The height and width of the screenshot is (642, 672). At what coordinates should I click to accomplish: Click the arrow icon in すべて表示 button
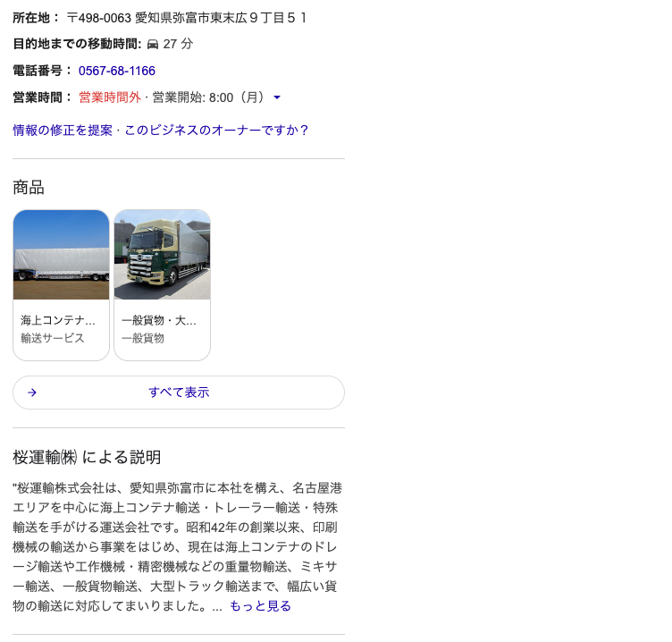pos(32,393)
